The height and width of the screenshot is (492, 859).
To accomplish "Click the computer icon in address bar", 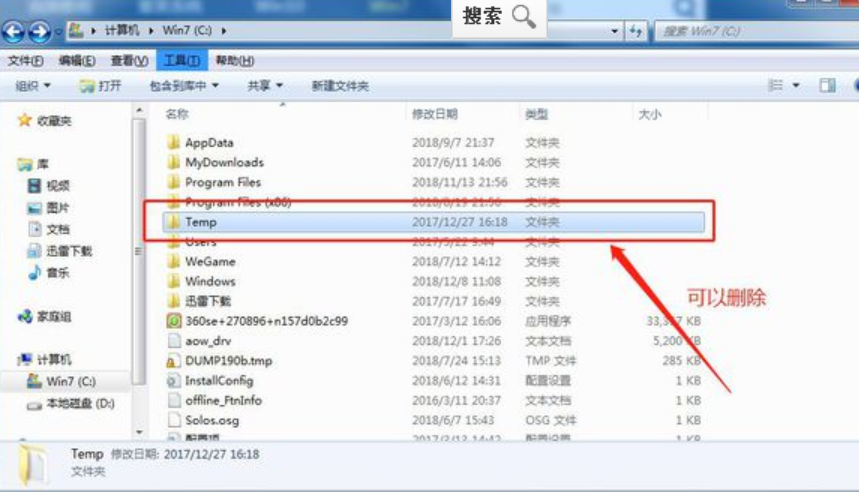I will [x=76, y=30].
